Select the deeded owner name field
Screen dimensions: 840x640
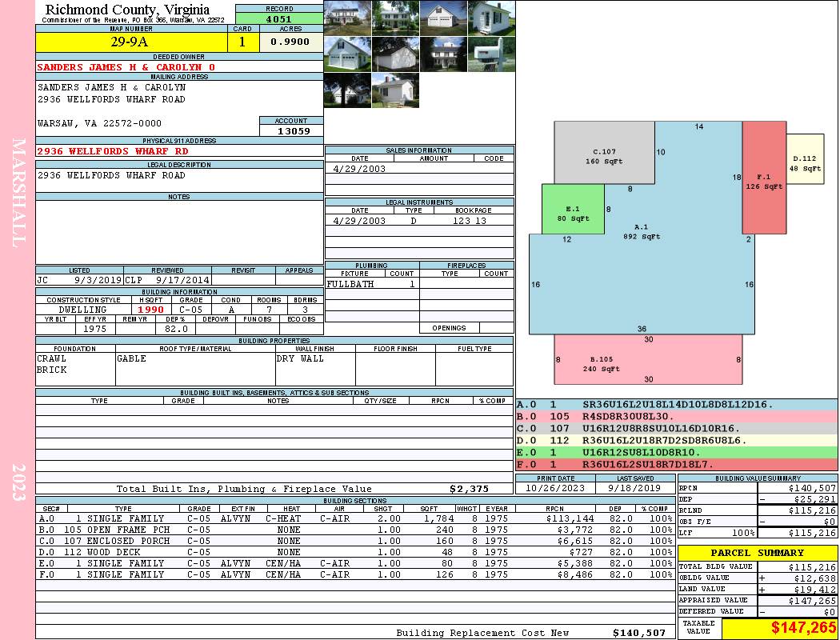click(179, 67)
